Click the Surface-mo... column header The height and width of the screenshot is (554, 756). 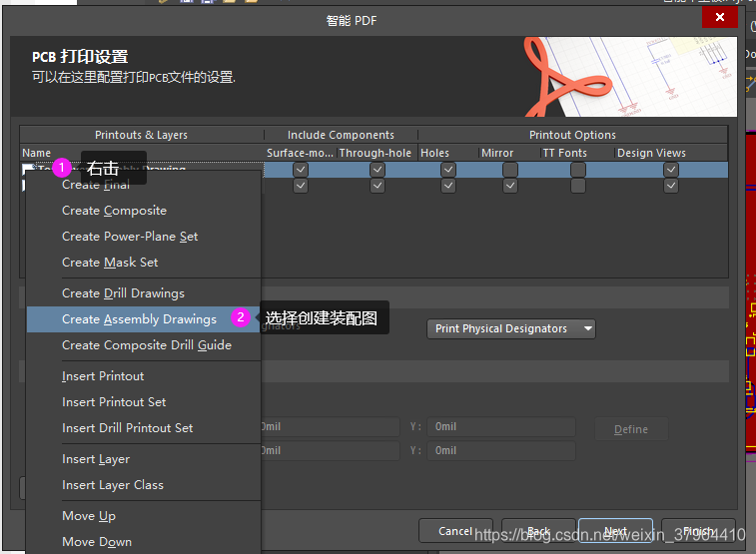click(300, 153)
